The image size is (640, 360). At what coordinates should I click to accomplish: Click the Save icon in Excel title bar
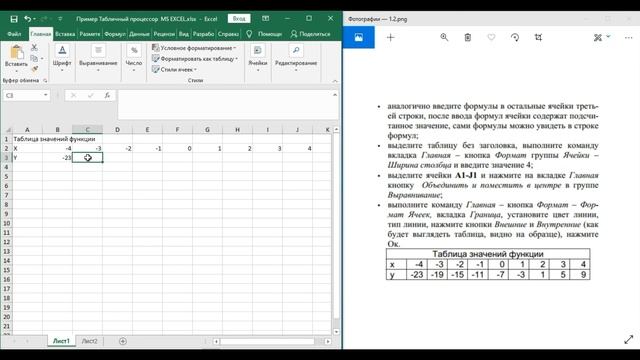(x=14, y=19)
